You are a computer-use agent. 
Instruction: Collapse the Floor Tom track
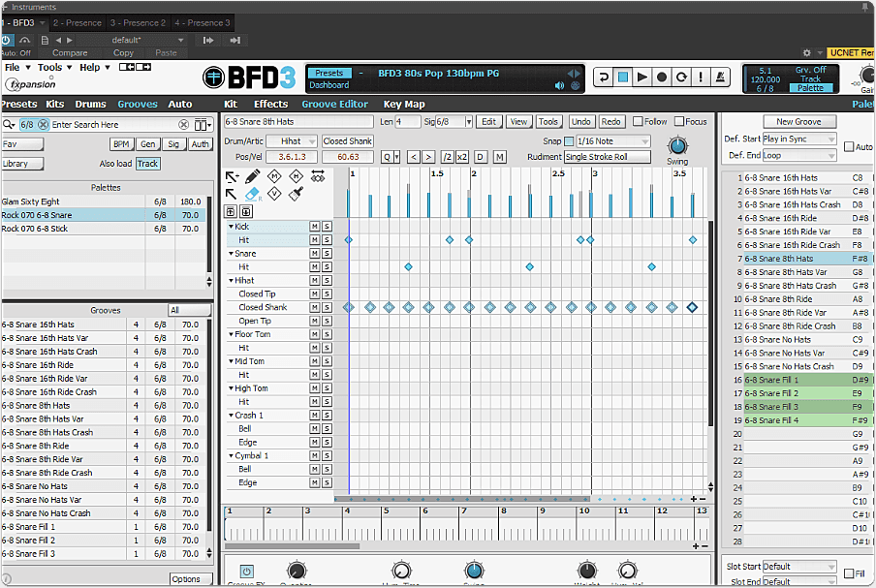point(233,334)
